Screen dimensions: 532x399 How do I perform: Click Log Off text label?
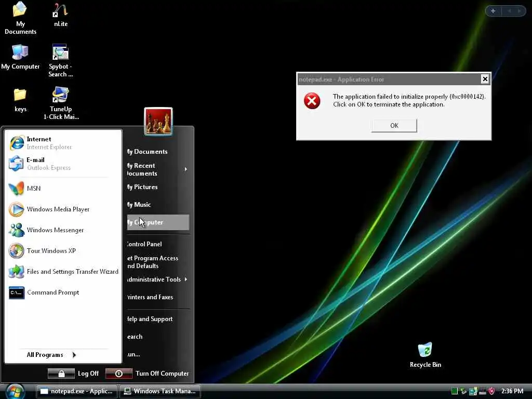point(88,374)
